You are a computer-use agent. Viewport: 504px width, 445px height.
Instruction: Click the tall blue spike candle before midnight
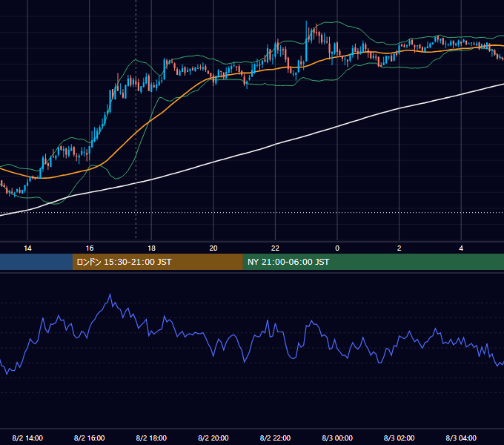(x=306, y=41)
